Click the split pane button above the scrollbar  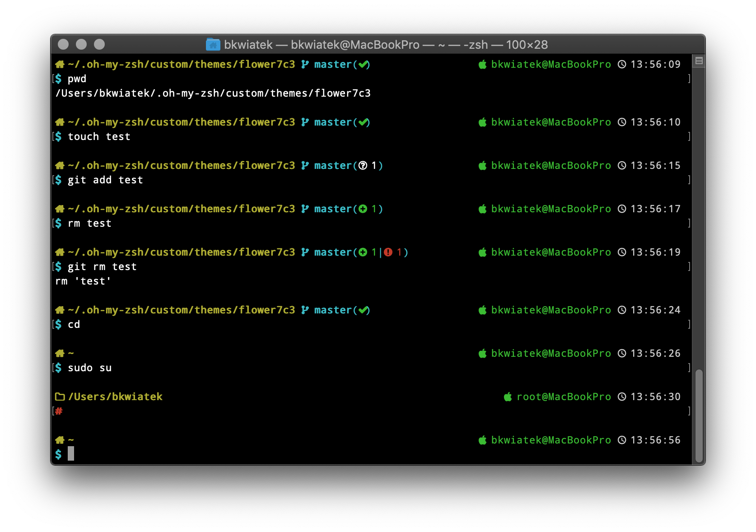(x=699, y=61)
